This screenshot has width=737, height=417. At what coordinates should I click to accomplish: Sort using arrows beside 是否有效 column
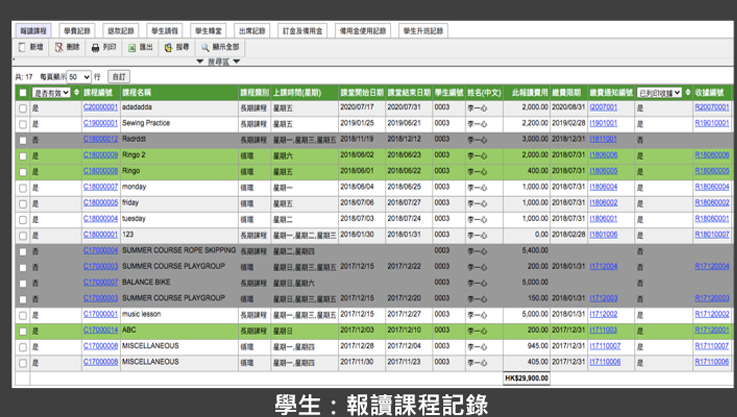pos(77,93)
